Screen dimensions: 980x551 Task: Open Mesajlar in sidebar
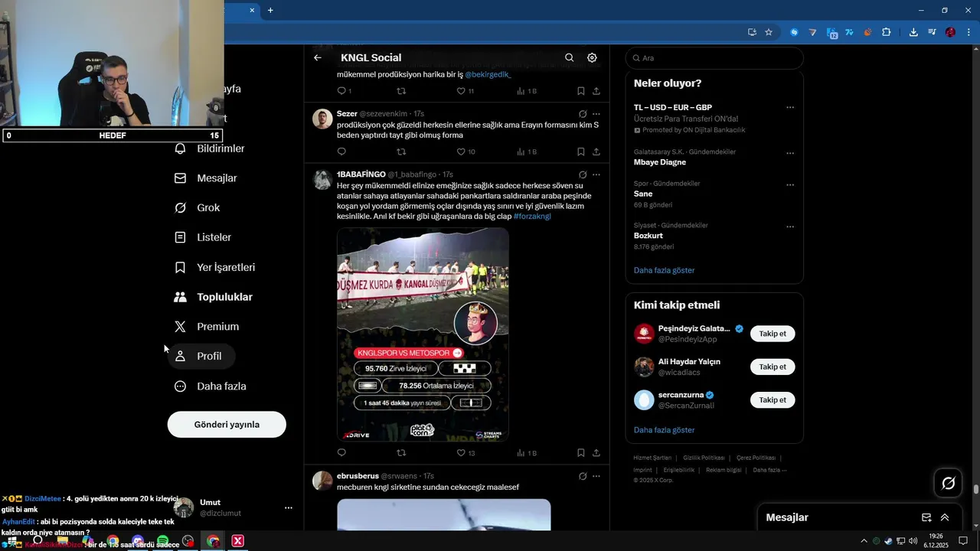pos(206,178)
